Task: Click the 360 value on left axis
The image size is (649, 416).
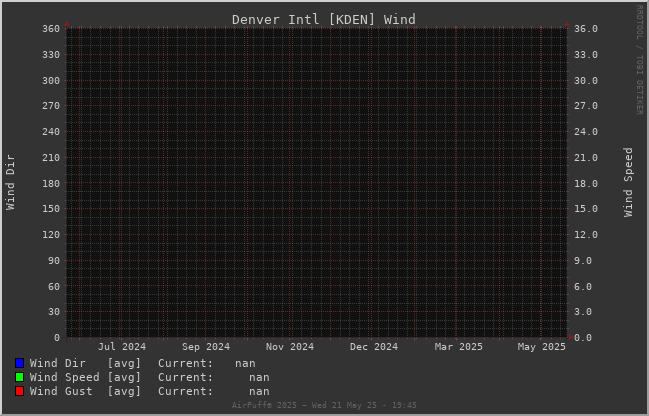Action: tap(51, 29)
